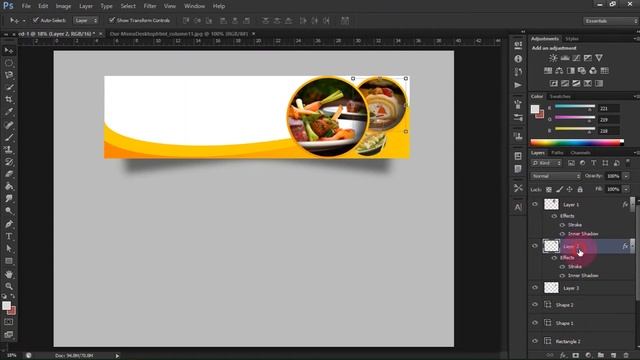Lock transparent pixels icon
This screenshot has width=640, height=360.
pyautogui.click(x=549, y=189)
